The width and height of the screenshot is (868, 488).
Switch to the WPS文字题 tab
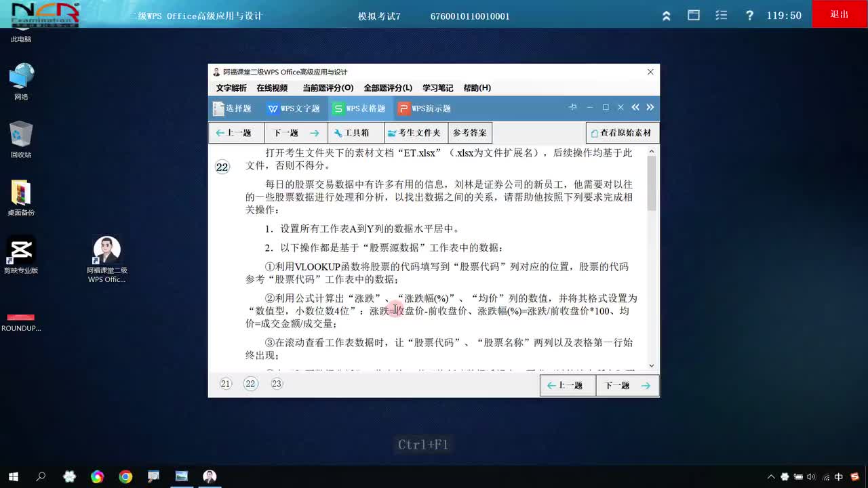coord(294,108)
